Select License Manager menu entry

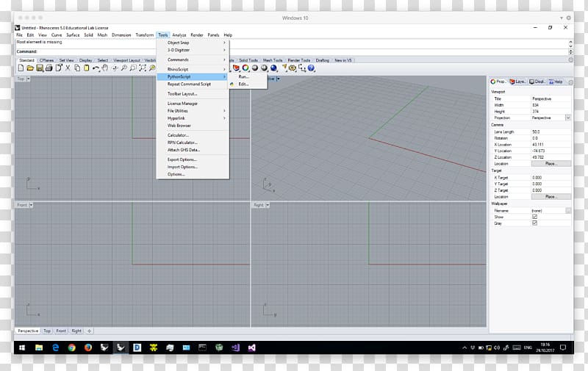(193, 104)
